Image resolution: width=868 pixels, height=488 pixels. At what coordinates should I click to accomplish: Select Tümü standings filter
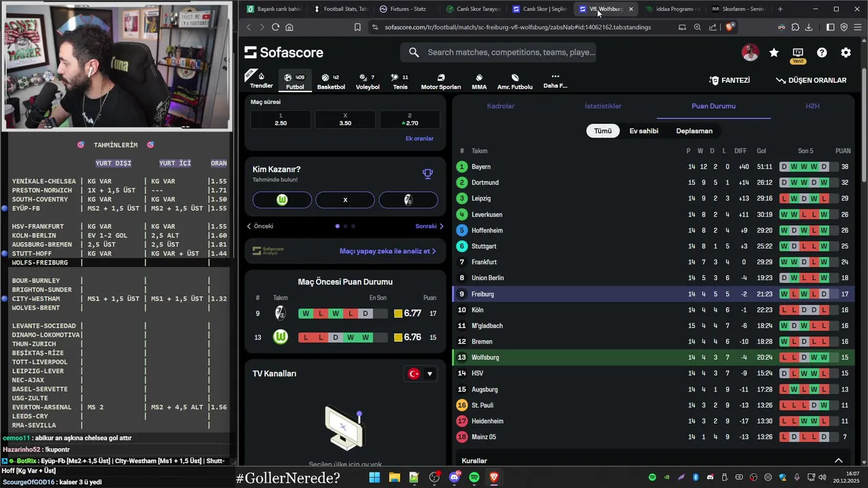tap(603, 131)
